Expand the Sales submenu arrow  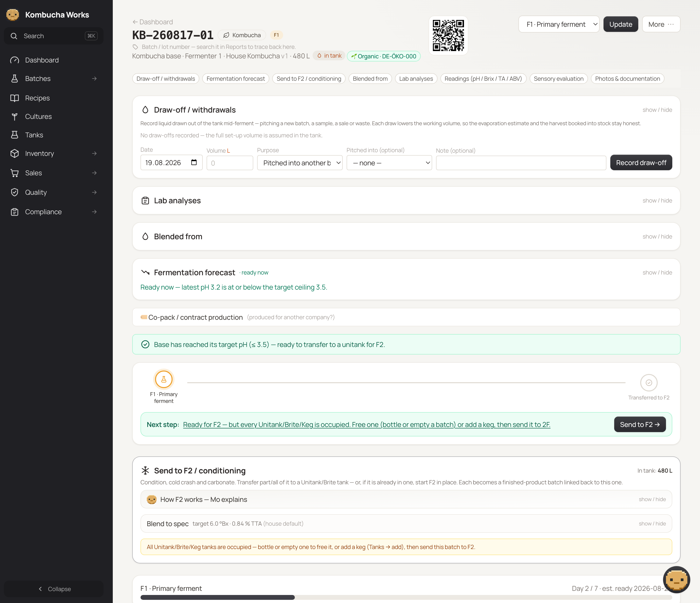(94, 173)
